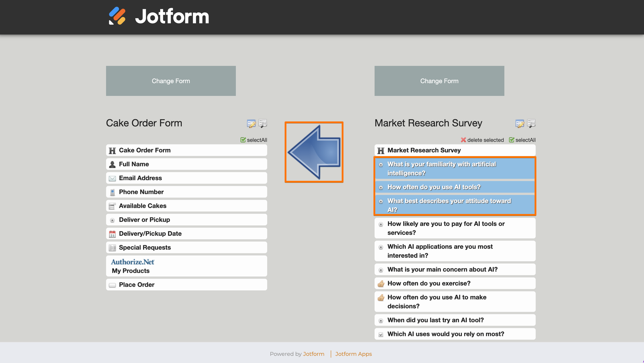644x363 pixels.
Task: Open preview icon beside Market Research Survey title
Action: click(531, 123)
